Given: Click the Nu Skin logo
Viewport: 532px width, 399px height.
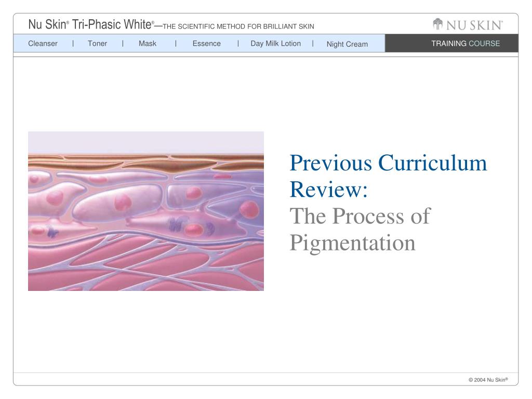Looking at the screenshot, I should [468, 24].
